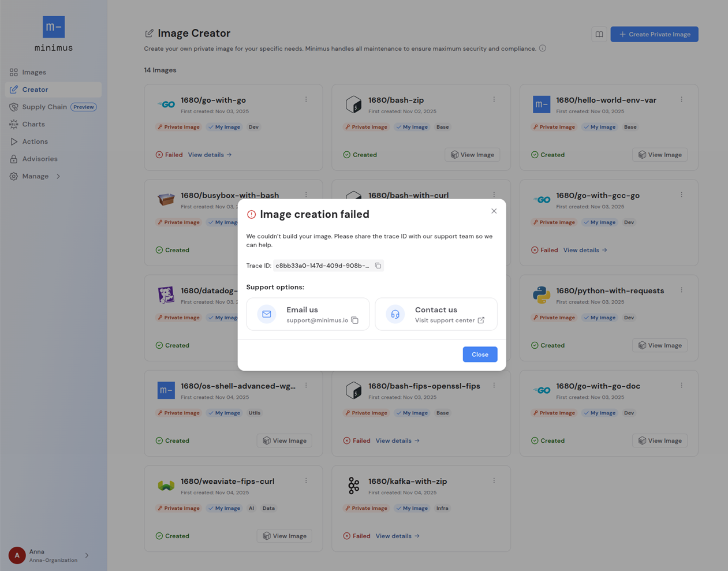Click the Kafka icon on kafka-with-zip card
The width and height of the screenshot is (728, 571).
click(353, 486)
